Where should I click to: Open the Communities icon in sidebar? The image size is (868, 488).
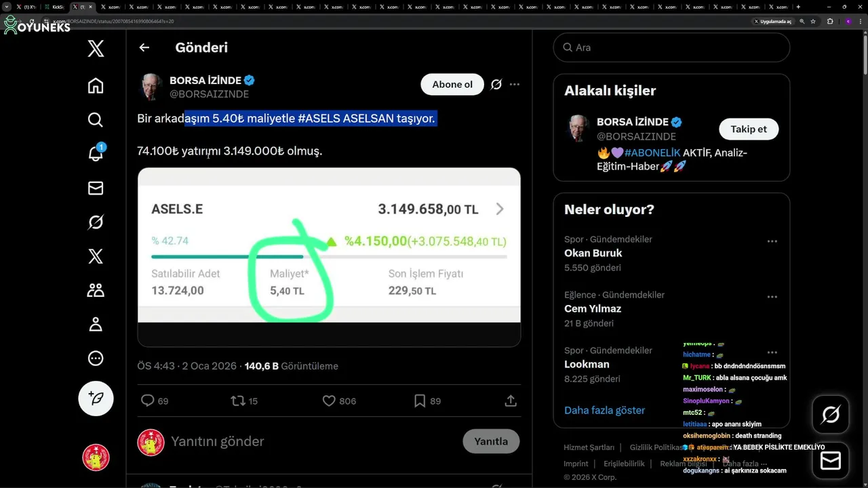(x=96, y=290)
